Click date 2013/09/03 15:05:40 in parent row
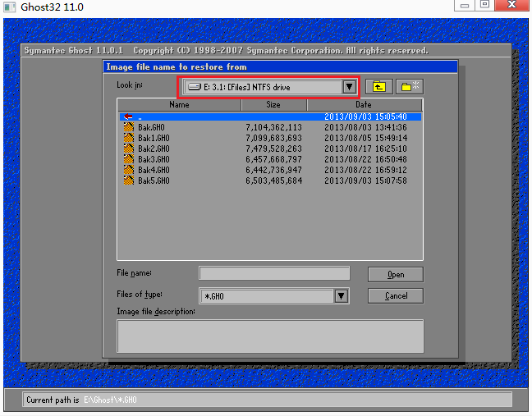This screenshot has height=416, width=532. (366, 117)
